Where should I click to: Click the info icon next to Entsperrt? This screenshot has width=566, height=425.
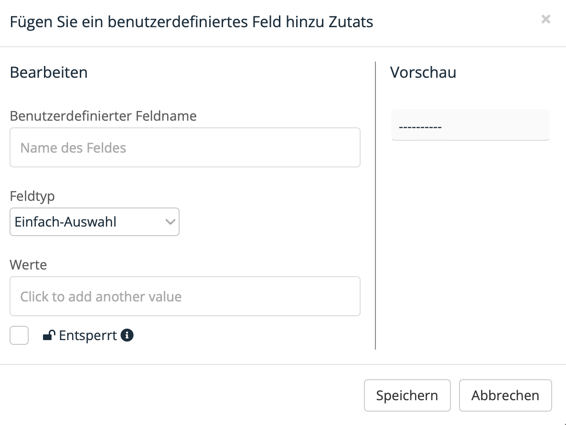(x=127, y=335)
